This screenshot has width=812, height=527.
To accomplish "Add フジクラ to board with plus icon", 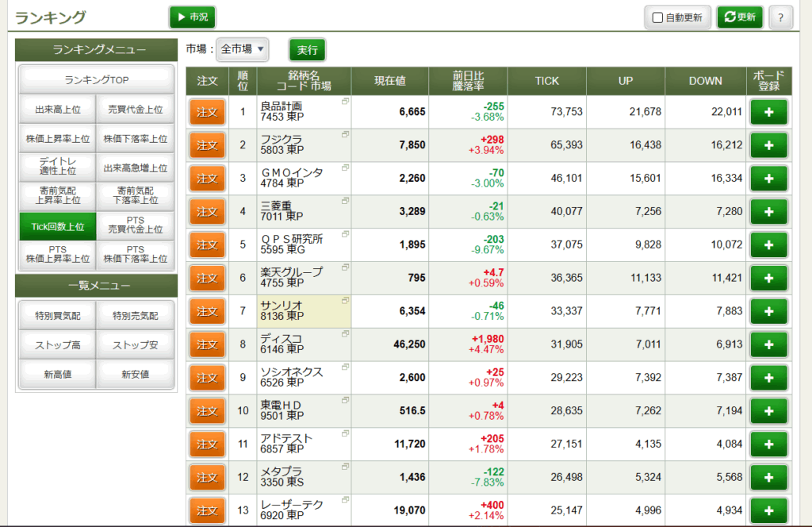I will point(768,145).
